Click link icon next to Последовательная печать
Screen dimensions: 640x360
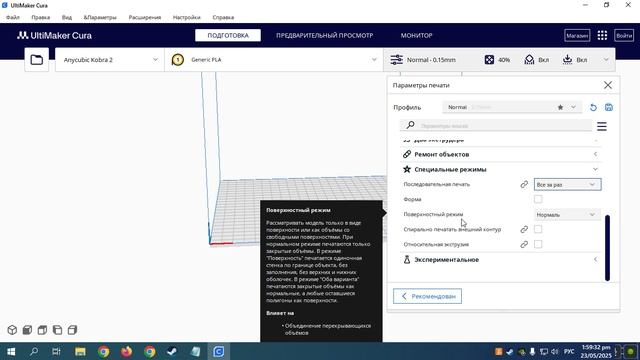click(524, 184)
